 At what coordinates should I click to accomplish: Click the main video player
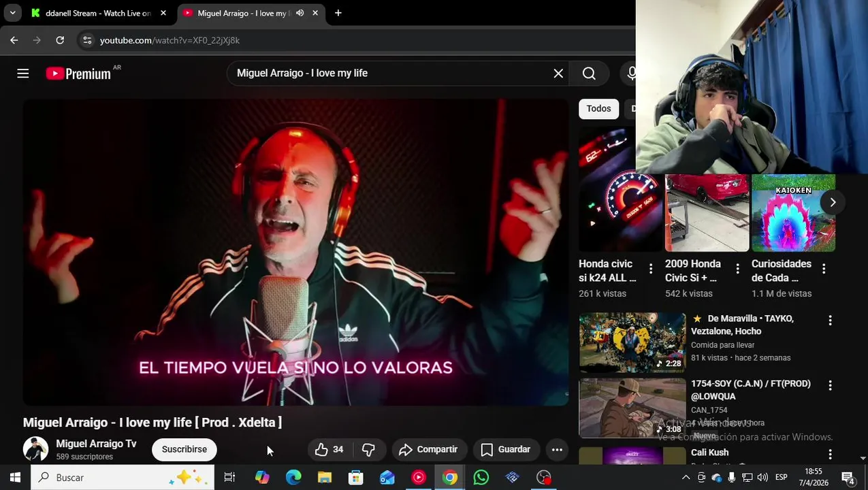click(295, 252)
